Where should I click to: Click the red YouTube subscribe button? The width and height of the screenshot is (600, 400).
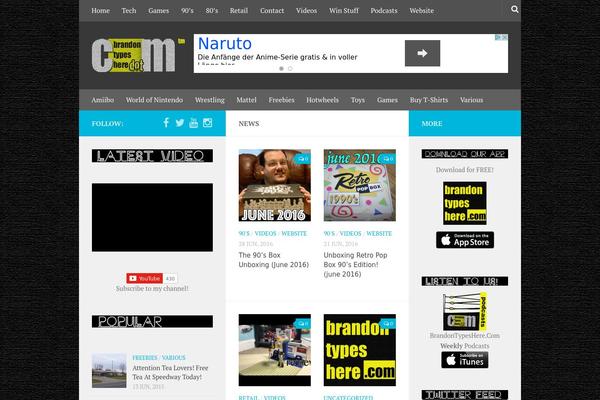pyautogui.click(x=145, y=278)
